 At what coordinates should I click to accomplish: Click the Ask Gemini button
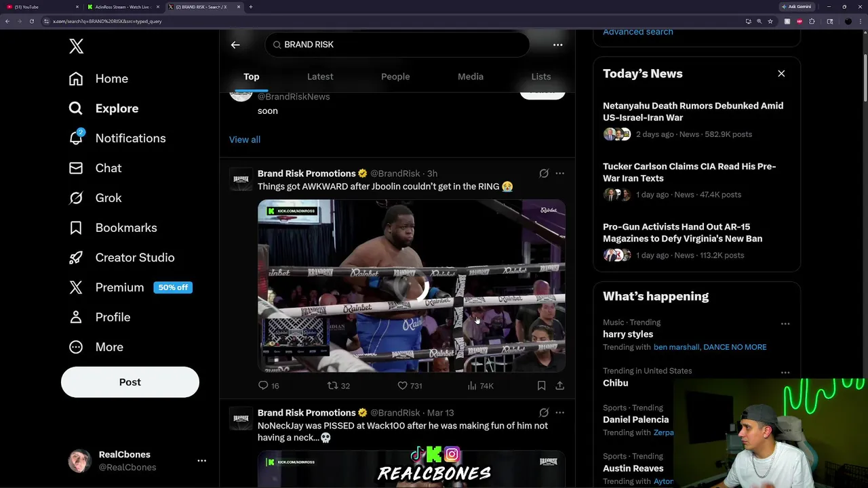[797, 7]
